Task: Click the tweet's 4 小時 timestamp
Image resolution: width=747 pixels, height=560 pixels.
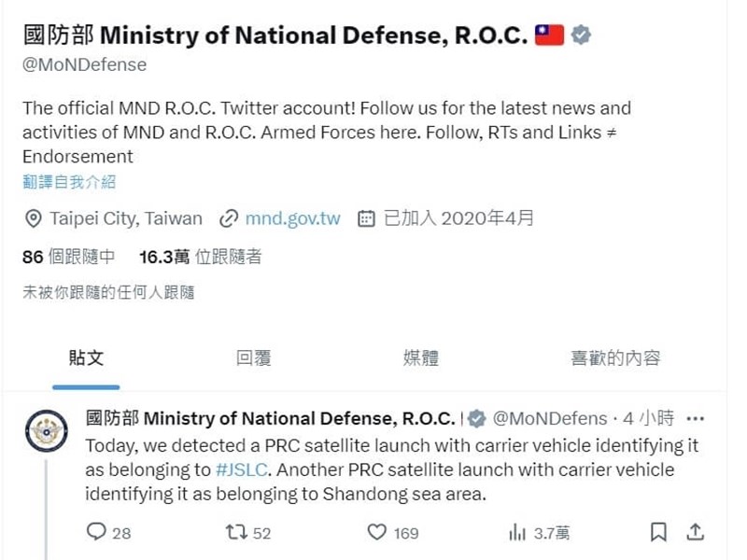Action: (x=643, y=418)
